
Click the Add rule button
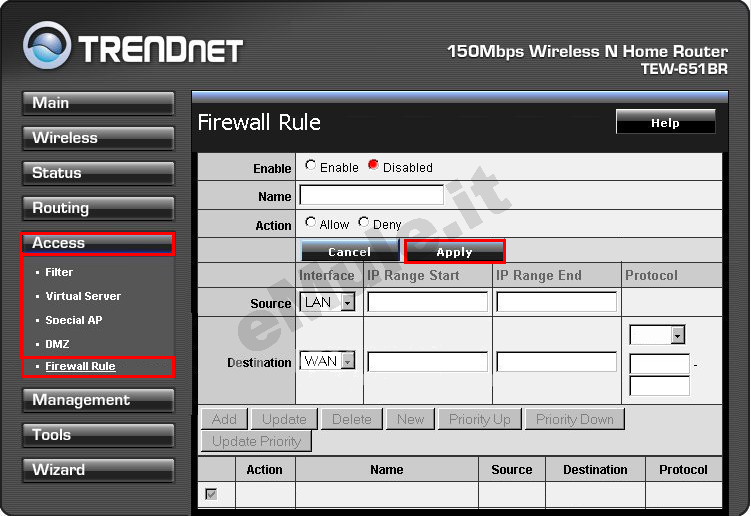(x=224, y=419)
